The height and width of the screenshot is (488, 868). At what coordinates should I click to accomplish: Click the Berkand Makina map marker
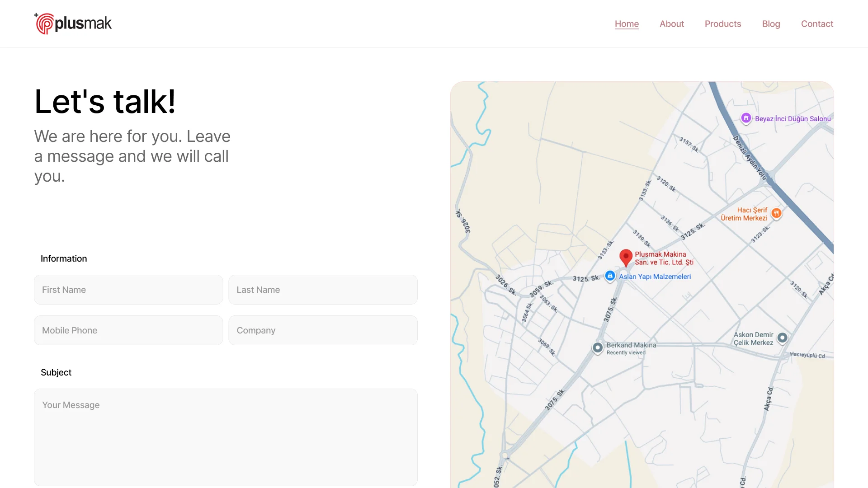pyautogui.click(x=598, y=347)
